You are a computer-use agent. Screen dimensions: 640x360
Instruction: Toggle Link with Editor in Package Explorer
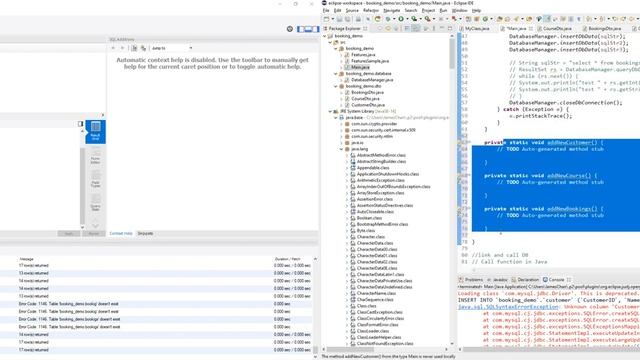pyautogui.click(x=416, y=28)
